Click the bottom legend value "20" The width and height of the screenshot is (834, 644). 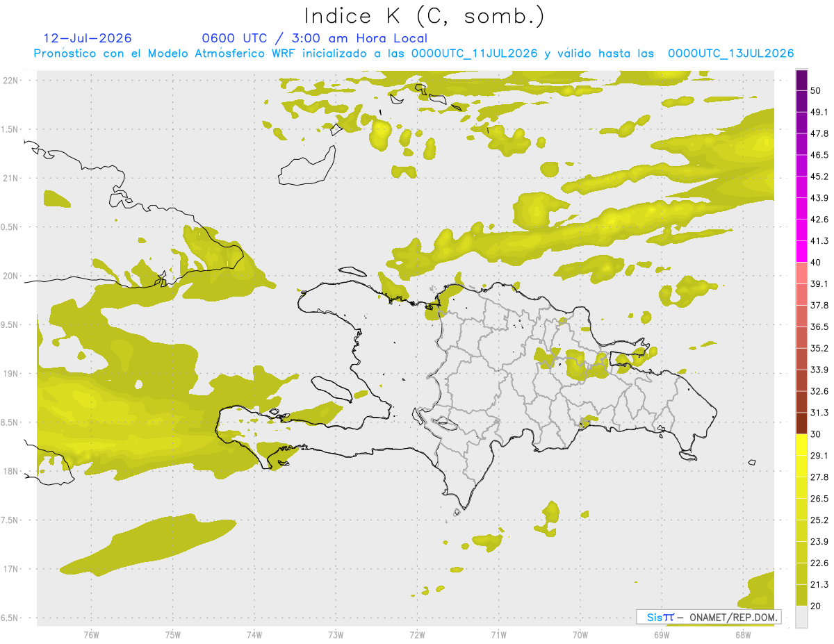(x=817, y=606)
